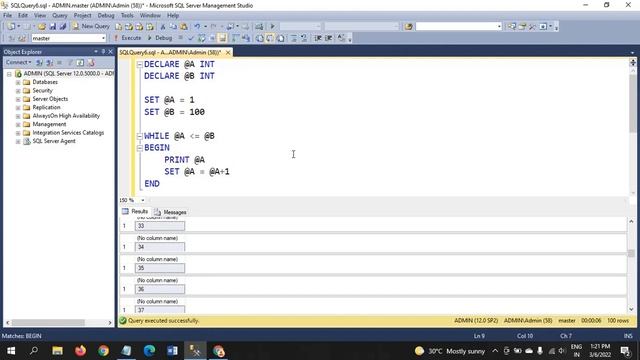Click the Cut scissors icon

pyautogui.click(x=162, y=27)
